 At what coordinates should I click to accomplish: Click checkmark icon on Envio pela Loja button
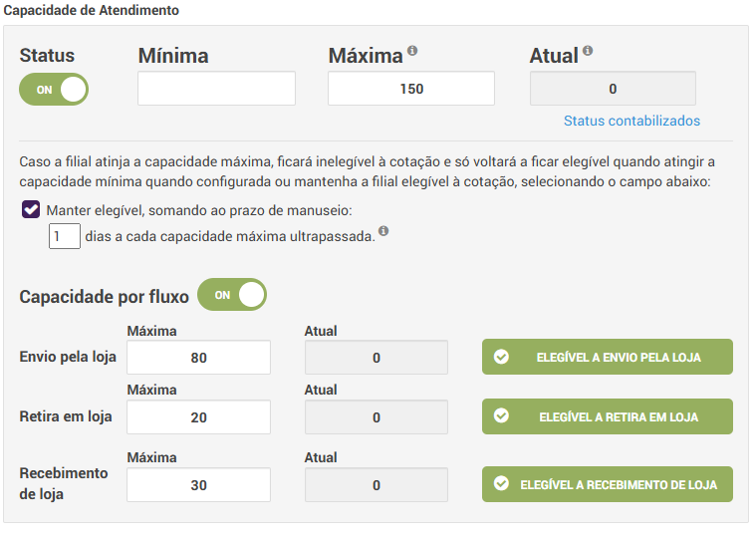coord(501,357)
